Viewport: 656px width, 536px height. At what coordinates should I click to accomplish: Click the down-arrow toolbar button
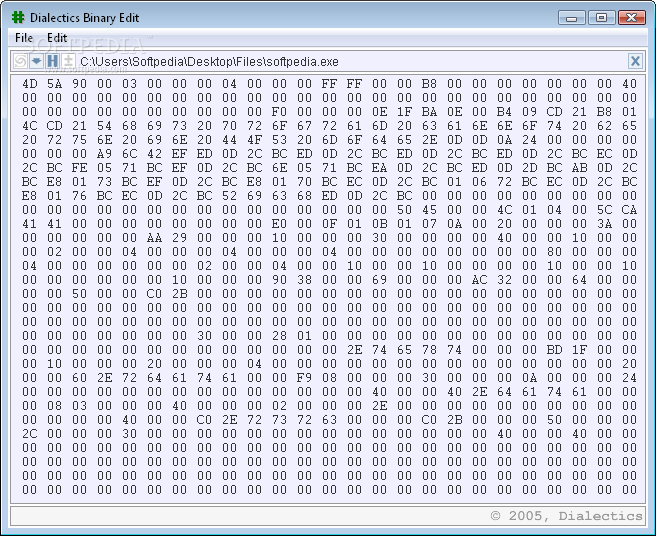[x=36, y=62]
